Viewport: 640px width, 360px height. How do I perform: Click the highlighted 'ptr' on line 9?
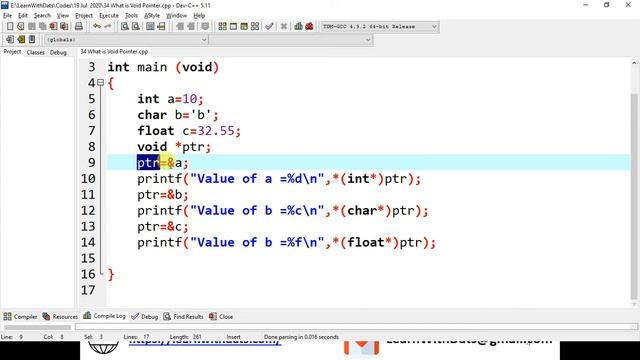coord(148,162)
